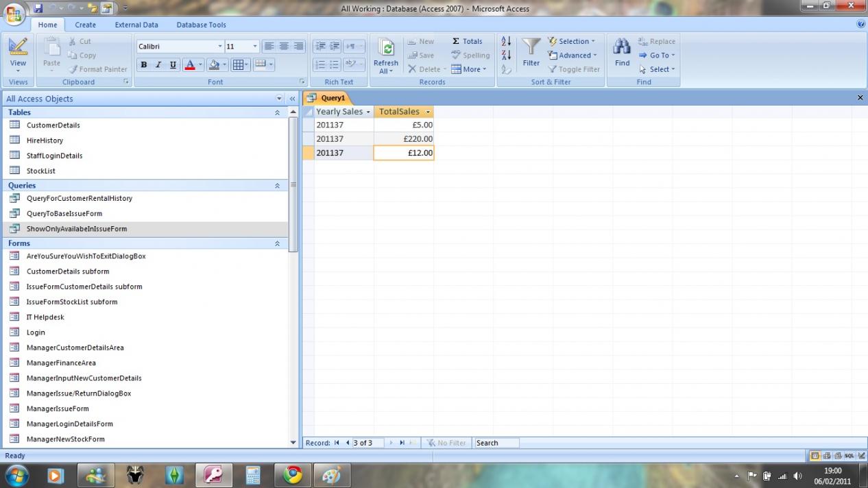The image size is (868, 488).
Task: Open the Office Button menu
Action: (14, 14)
